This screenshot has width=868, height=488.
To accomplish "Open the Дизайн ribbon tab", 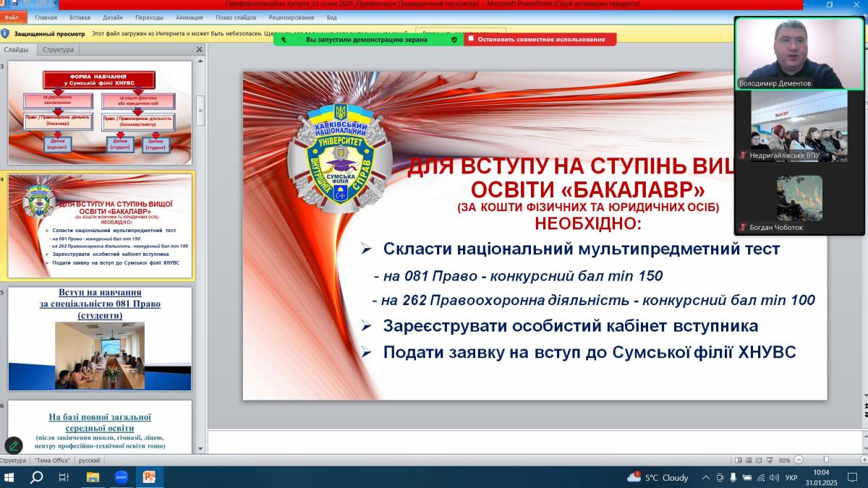I will tap(113, 17).
